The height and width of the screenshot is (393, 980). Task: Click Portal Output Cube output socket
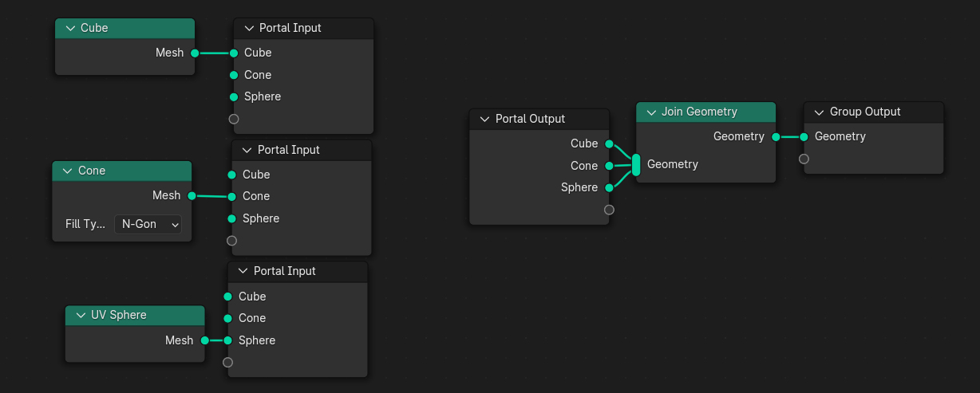pyautogui.click(x=609, y=144)
